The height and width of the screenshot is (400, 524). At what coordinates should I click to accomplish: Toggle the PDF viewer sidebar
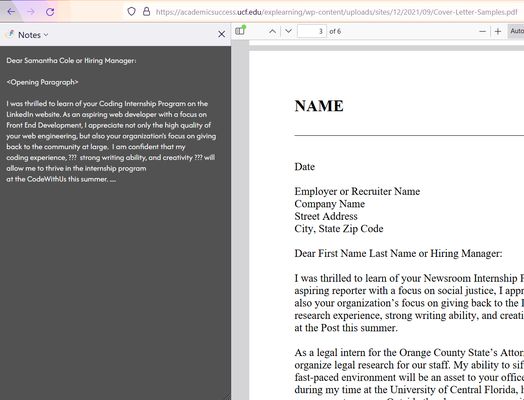click(x=240, y=31)
